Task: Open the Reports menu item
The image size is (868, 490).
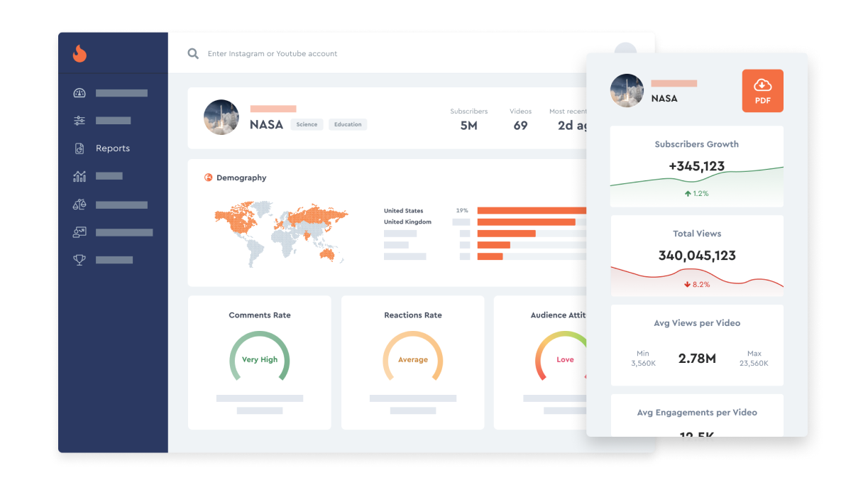Action: click(113, 148)
